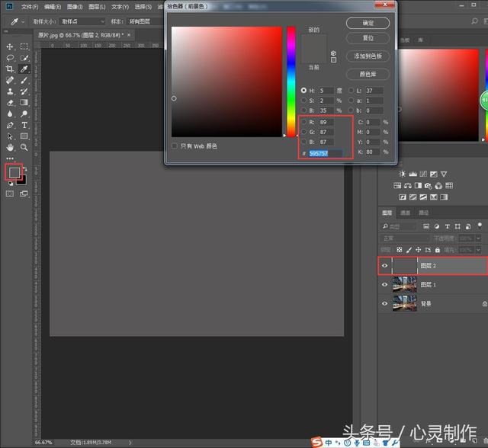Hide layer 图层 2 with eye icon
The image size is (488, 448).
pyautogui.click(x=385, y=266)
